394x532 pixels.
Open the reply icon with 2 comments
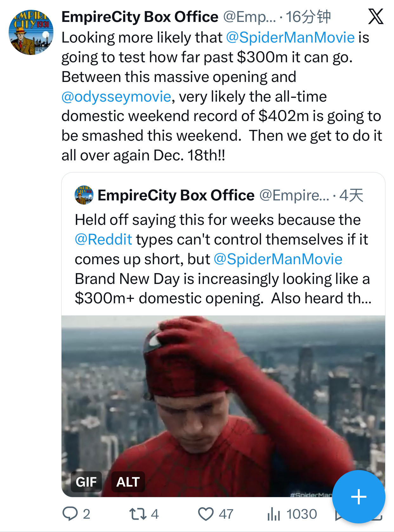pos(70,514)
